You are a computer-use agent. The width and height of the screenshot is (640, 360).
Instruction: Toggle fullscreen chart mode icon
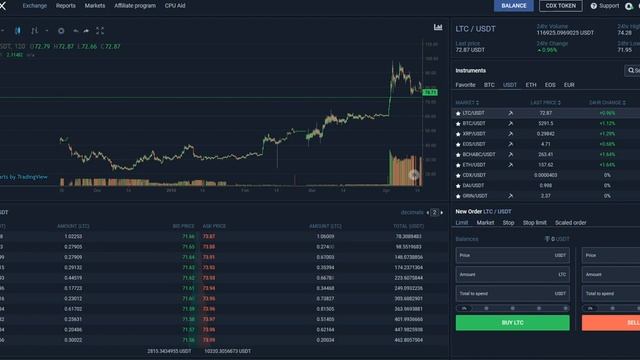click(x=100, y=31)
